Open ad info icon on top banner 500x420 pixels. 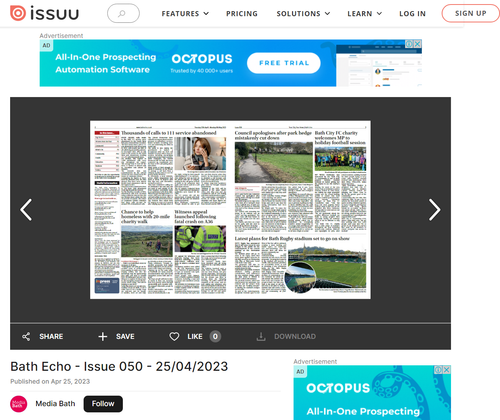(410, 44)
